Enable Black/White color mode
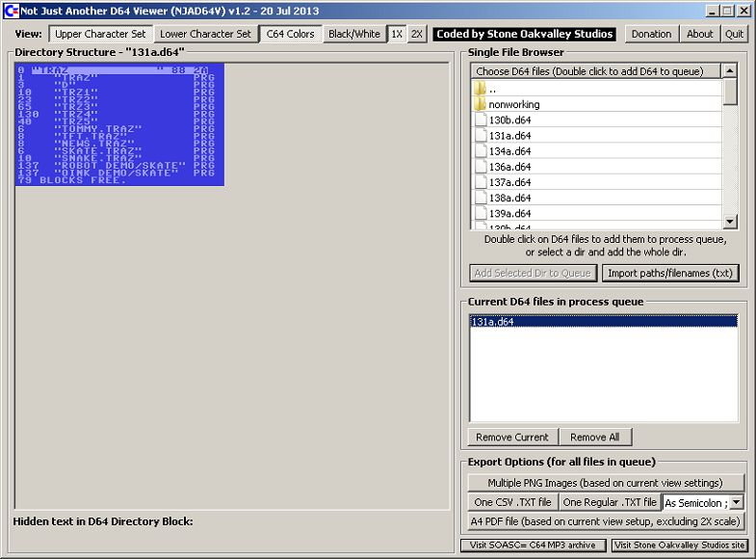The height and width of the screenshot is (559, 756). coord(353,34)
